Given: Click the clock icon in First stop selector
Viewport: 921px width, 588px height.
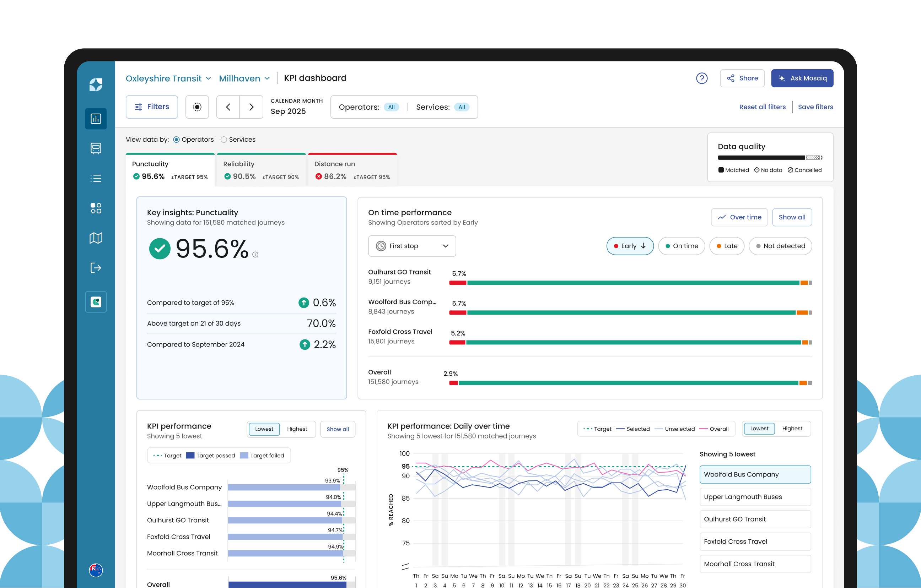Looking at the screenshot, I should click(x=381, y=246).
